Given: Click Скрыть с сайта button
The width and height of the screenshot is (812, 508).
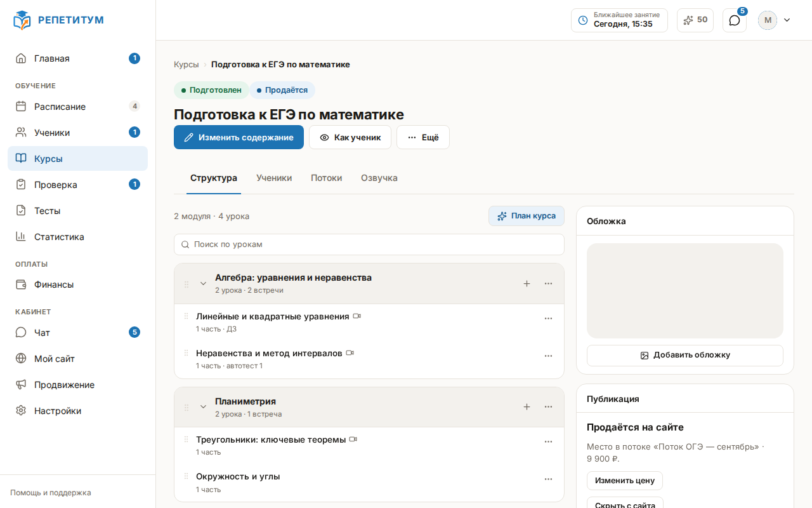Looking at the screenshot, I should click(x=625, y=503).
